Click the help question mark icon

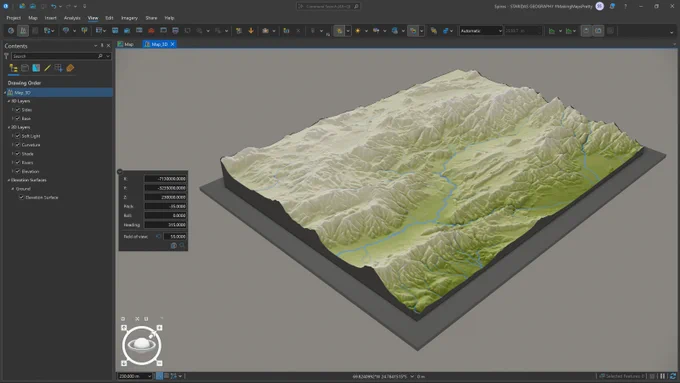625,6
